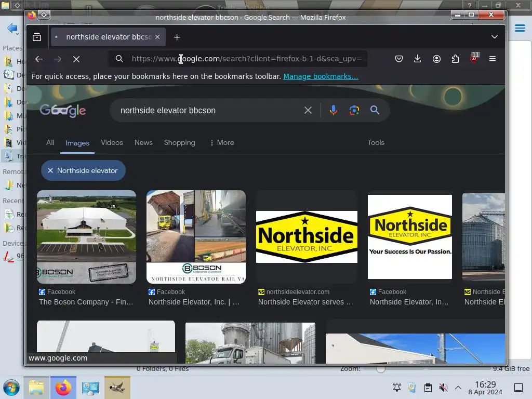Switch to Firefox from the taskbar
The image size is (532, 399).
pos(63,388)
